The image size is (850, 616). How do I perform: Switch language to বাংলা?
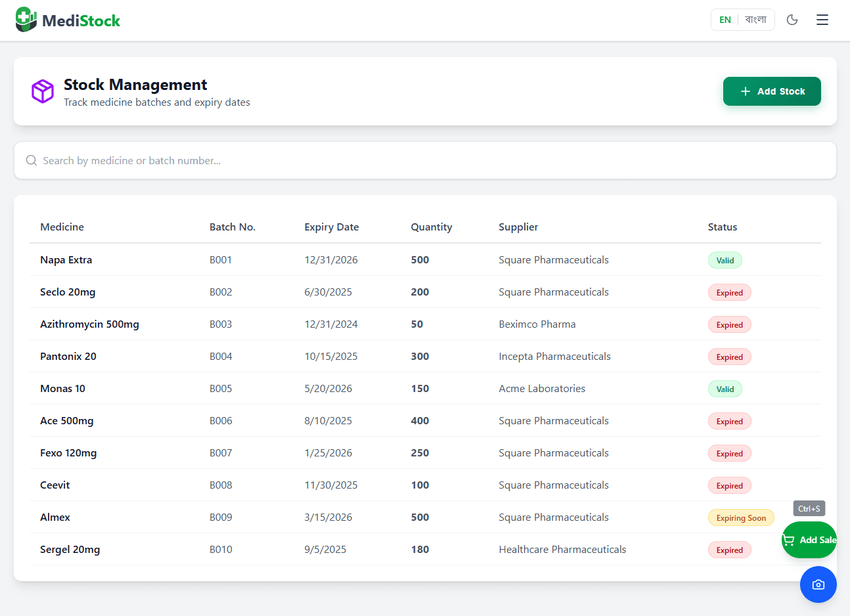pyautogui.click(x=755, y=20)
